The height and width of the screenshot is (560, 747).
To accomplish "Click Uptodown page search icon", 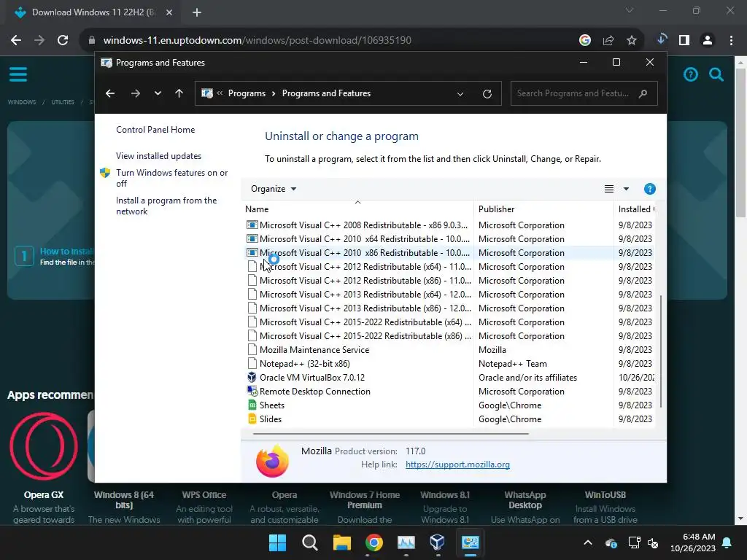I will [716, 74].
